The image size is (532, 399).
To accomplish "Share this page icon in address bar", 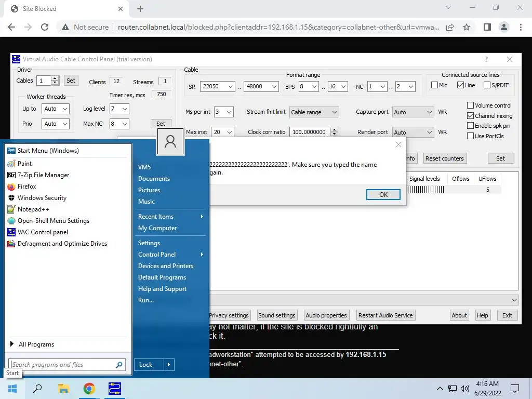I will (450, 27).
